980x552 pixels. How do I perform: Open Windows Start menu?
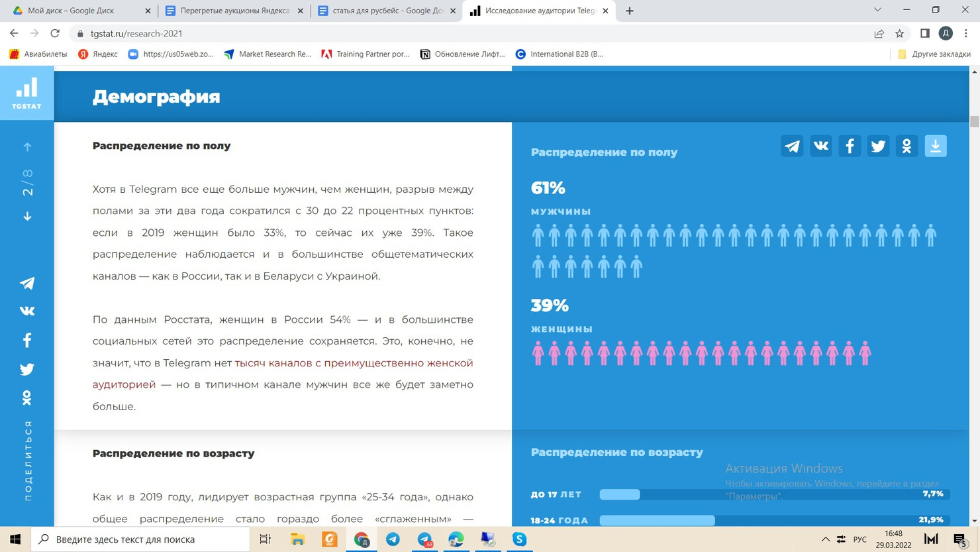coord(15,539)
